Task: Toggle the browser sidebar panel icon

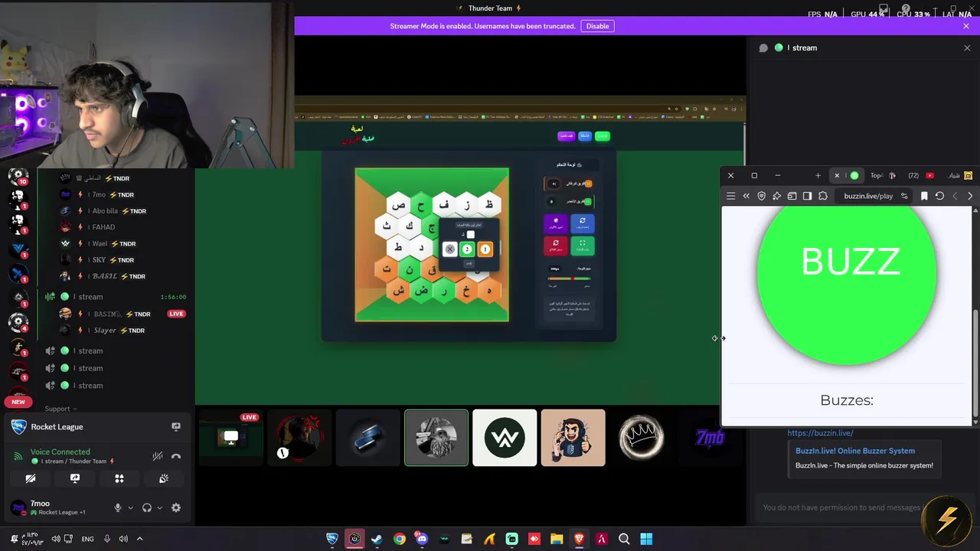Action: pyautogui.click(x=807, y=196)
